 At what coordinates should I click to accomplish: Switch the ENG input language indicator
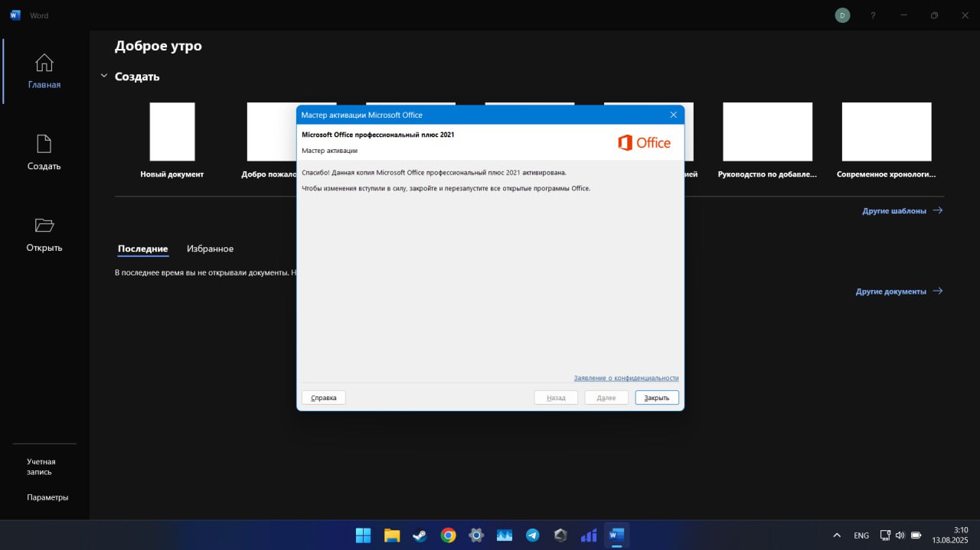click(x=861, y=535)
